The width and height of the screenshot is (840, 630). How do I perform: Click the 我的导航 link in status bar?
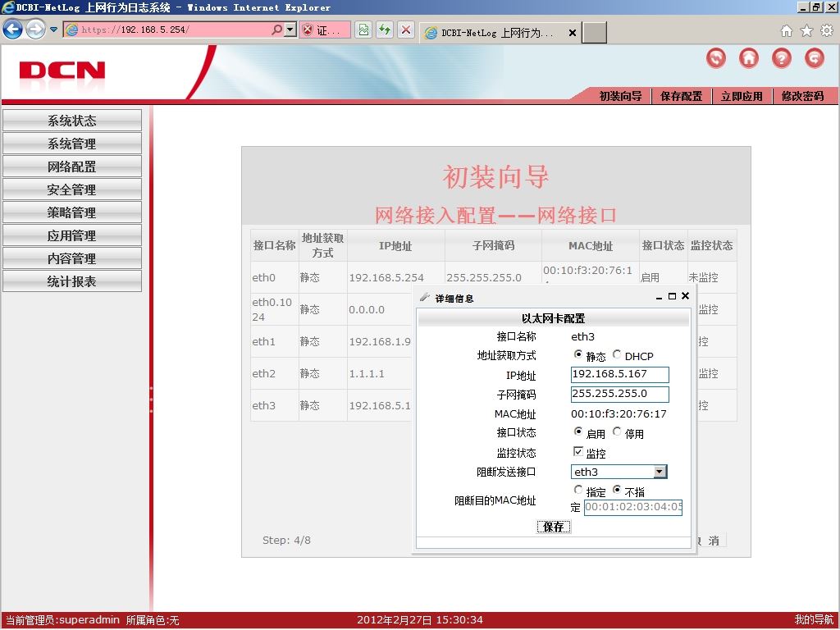point(814,620)
